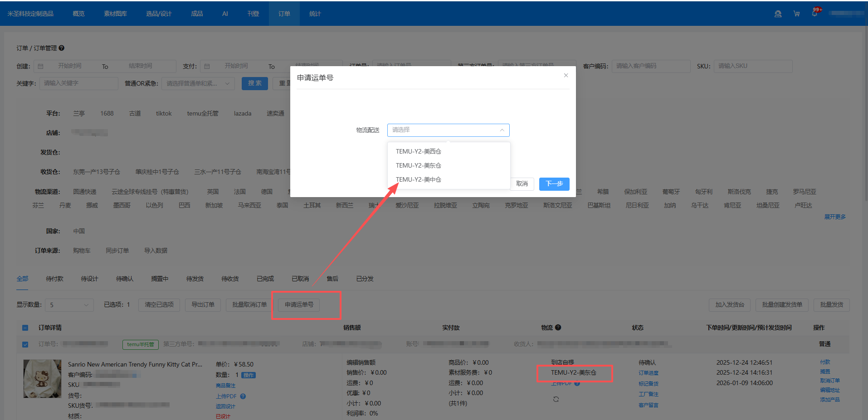Select TEMU-Y2-美西仓 from the dropdown list

tap(418, 151)
